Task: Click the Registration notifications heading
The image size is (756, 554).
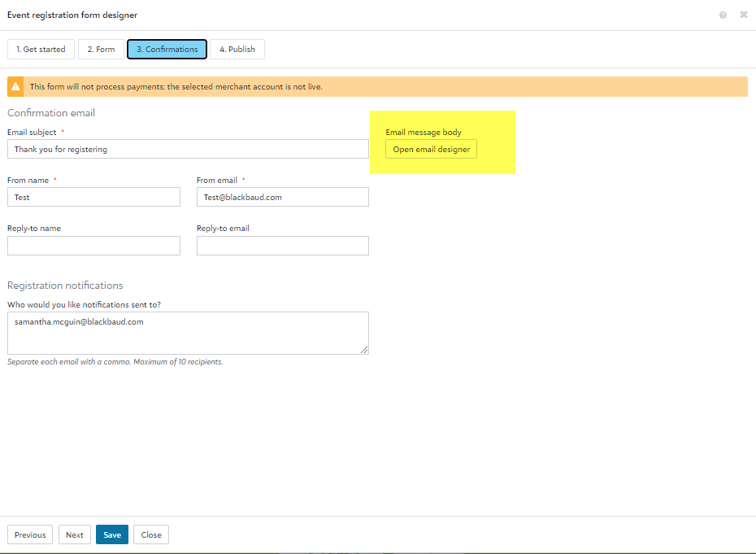Action: click(x=65, y=286)
